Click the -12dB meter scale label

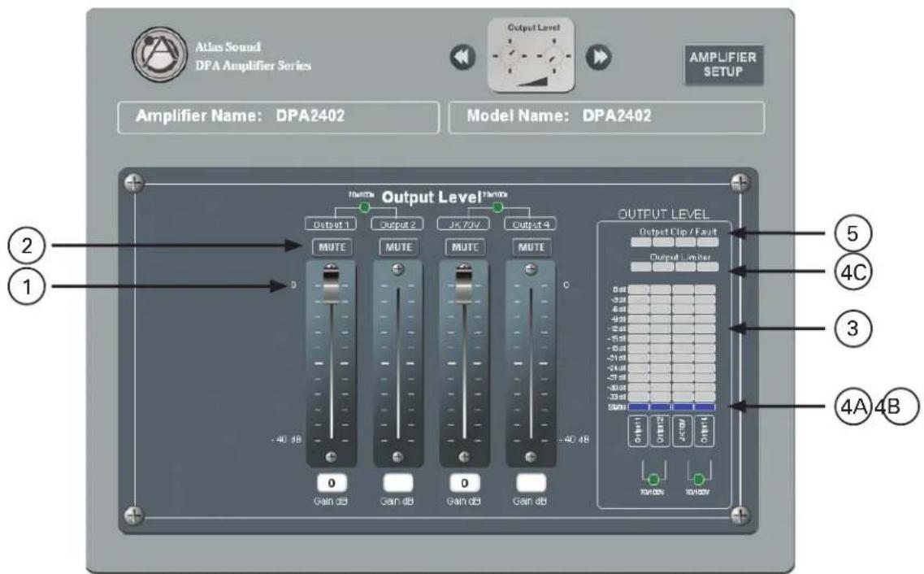point(617,328)
